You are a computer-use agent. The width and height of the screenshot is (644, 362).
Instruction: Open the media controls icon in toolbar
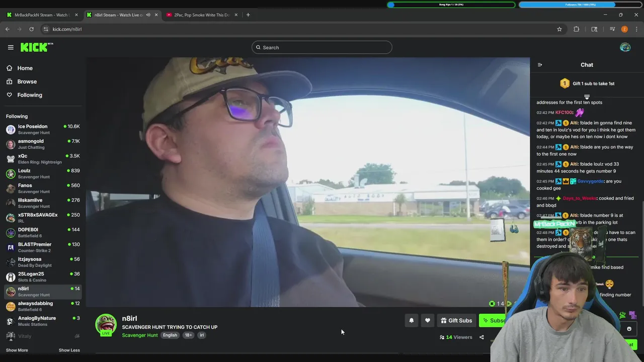[x=612, y=29]
